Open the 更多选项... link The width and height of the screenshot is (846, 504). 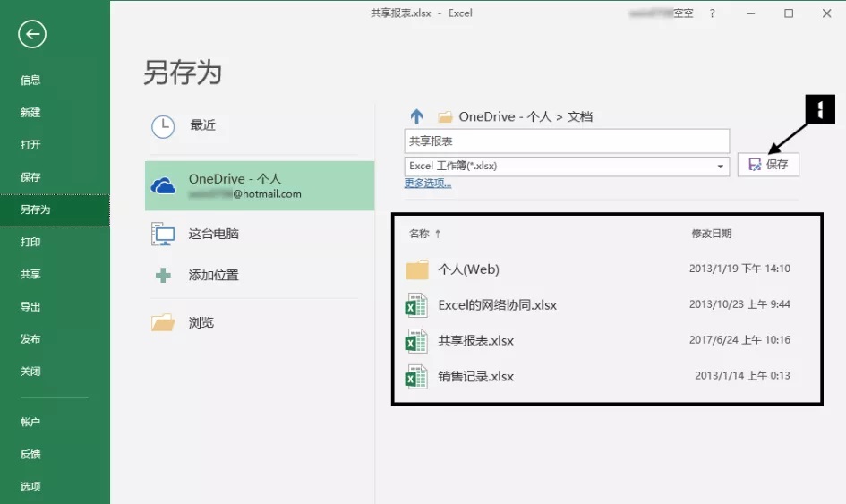(428, 183)
